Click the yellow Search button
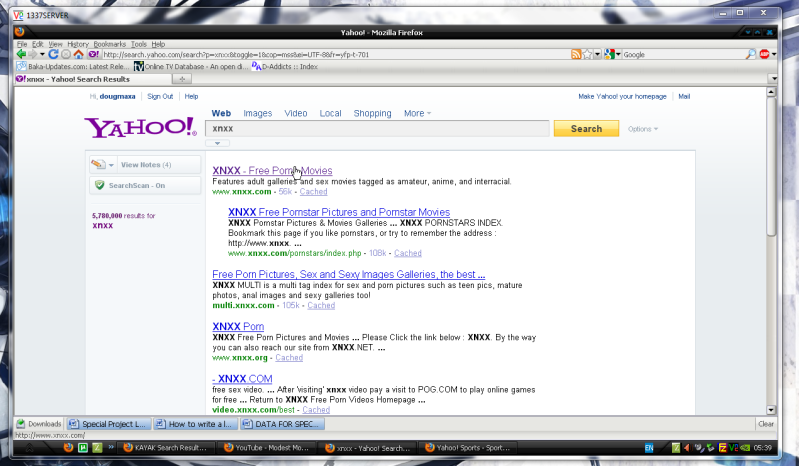The width and height of the screenshot is (799, 466). coord(587,128)
